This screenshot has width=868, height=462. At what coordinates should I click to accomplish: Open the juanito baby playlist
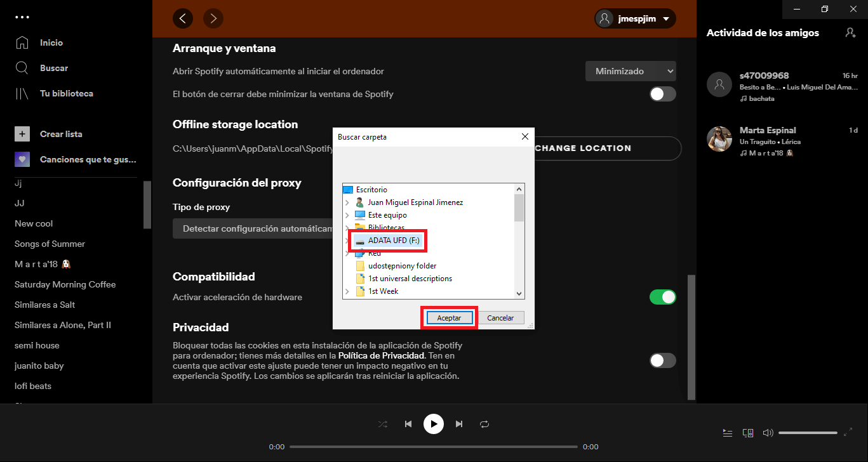tap(39, 366)
